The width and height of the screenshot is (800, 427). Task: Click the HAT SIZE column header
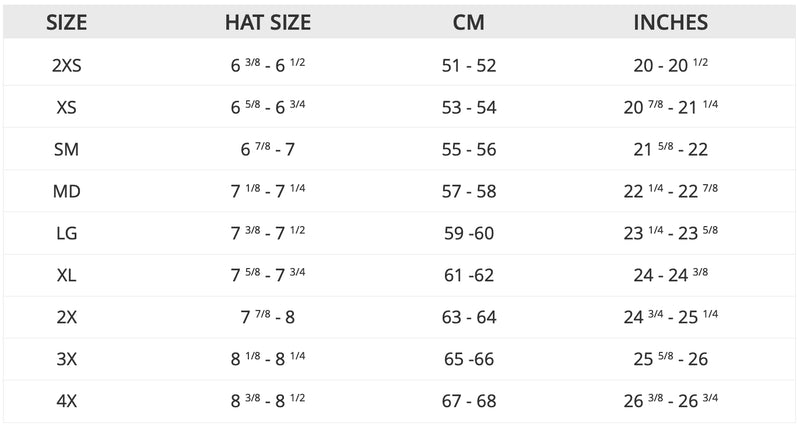tap(267, 22)
